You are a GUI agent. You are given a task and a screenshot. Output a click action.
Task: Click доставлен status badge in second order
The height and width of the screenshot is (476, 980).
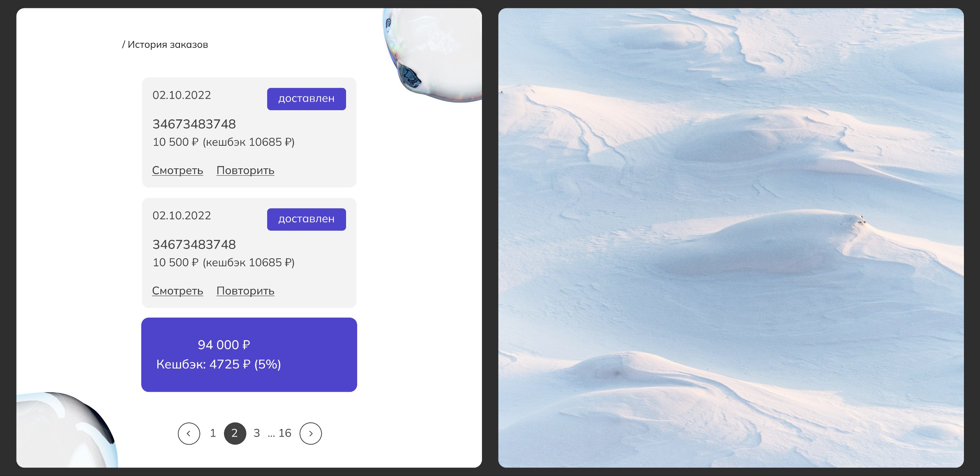point(306,219)
